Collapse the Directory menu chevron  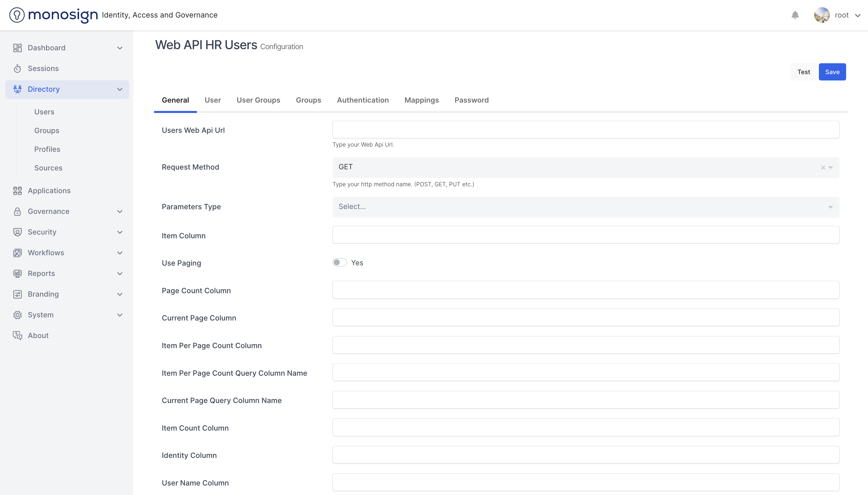(120, 89)
